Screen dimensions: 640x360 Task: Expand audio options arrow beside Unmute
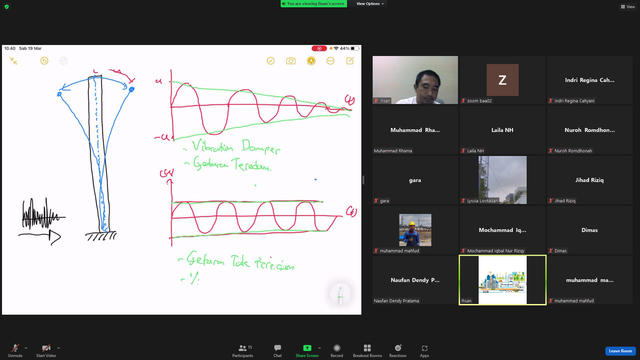26,348
